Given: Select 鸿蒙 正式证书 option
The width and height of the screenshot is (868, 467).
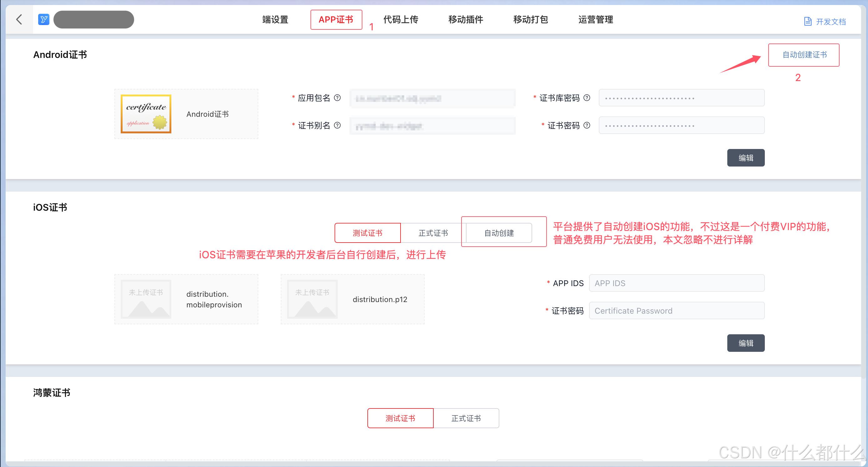Looking at the screenshot, I should pyautogui.click(x=466, y=418).
